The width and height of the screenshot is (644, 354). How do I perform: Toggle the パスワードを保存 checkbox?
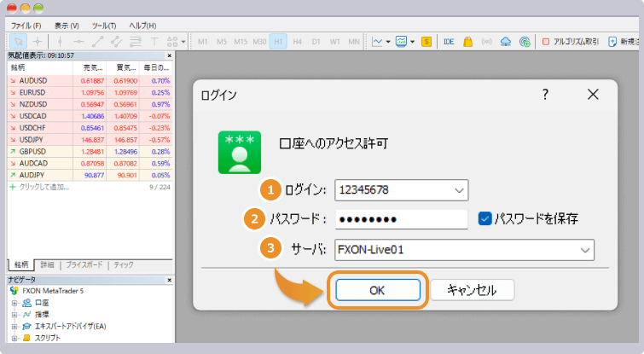pos(485,218)
